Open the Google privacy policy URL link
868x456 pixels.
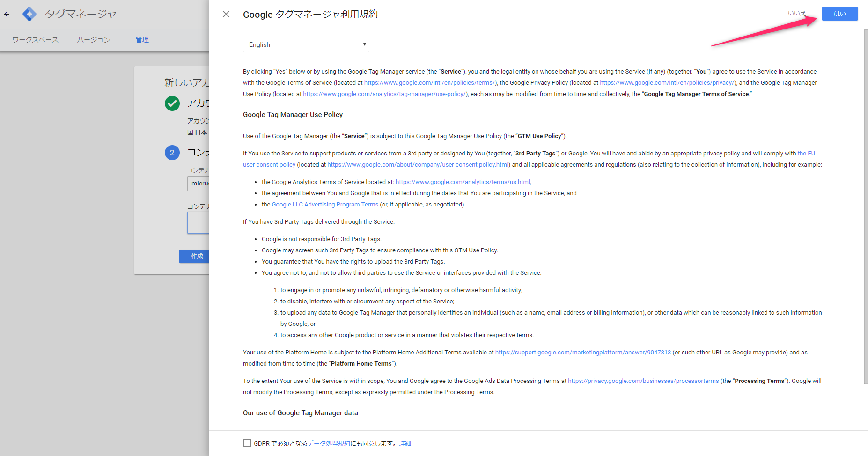pos(667,83)
